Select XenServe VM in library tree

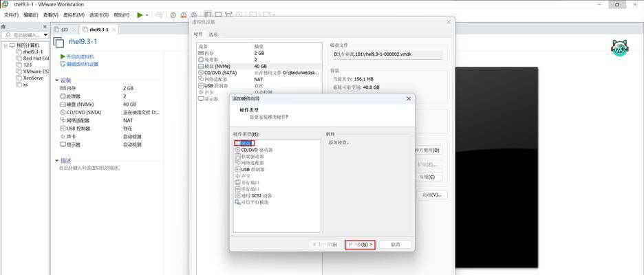point(30,78)
